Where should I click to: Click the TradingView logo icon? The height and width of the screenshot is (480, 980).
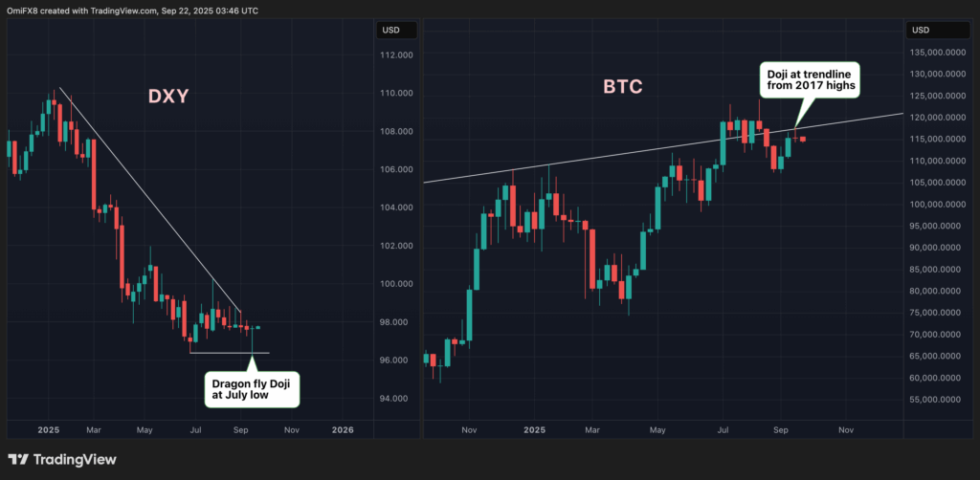tap(19, 459)
